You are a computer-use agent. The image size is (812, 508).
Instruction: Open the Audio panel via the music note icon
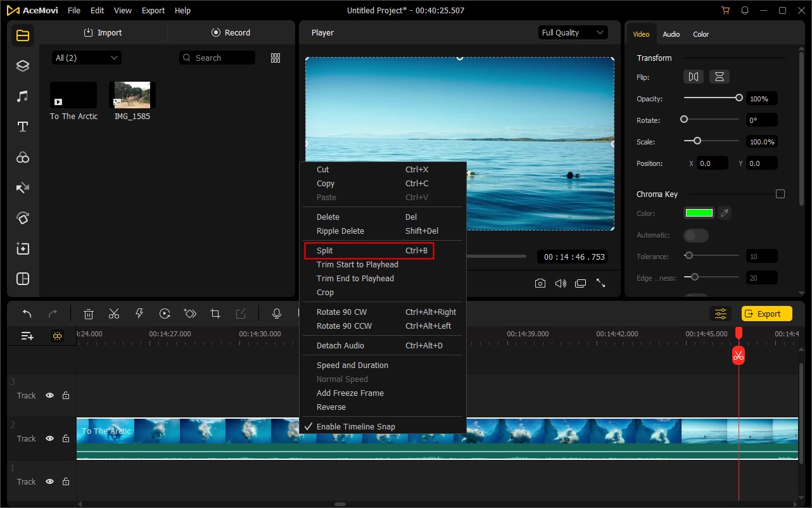[23, 96]
